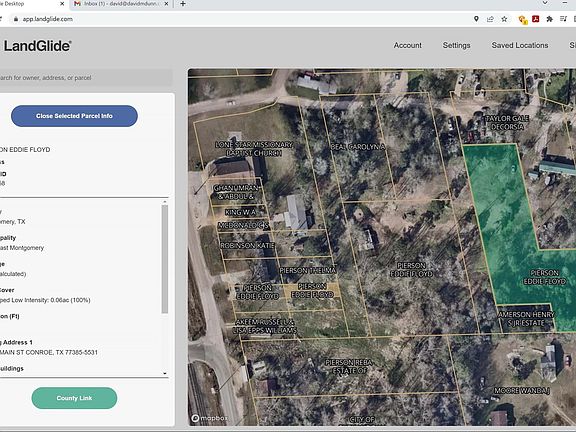Click the owner, address, or parcel search field
The image size is (576, 432).
85,78
